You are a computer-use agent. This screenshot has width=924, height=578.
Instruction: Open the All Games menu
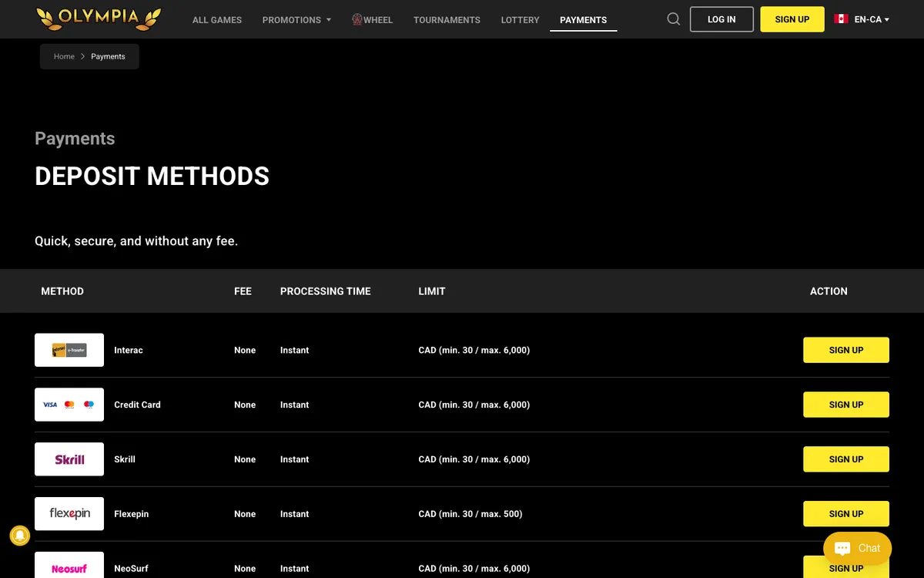coord(217,19)
